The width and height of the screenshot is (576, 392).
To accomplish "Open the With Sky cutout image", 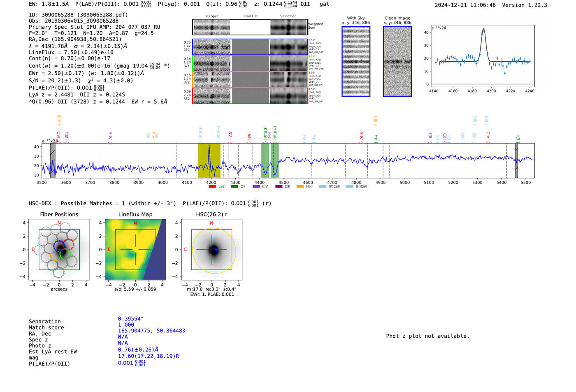I will pos(356,61).
